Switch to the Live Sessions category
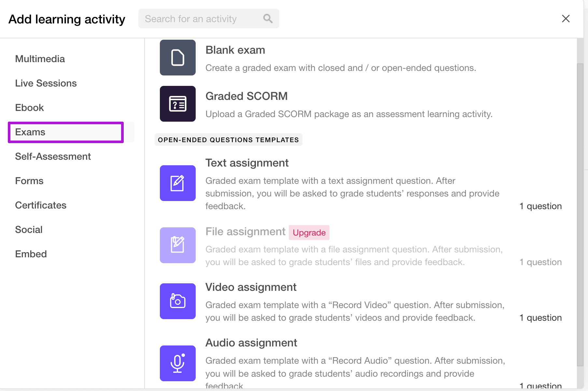This screenshot has height=391, width=588. [x=46, y=83]
